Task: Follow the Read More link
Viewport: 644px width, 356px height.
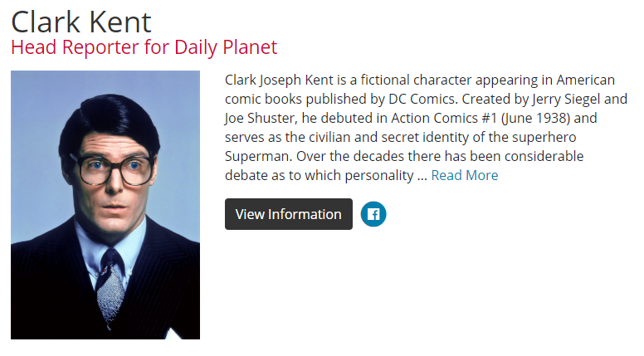Action: click(x=465, y=175)
